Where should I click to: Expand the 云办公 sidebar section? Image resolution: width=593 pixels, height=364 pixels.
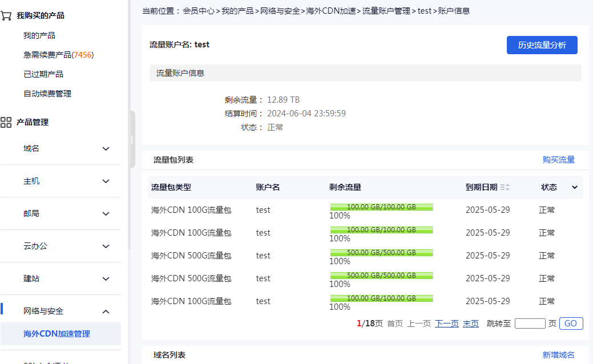coord(106,246)
